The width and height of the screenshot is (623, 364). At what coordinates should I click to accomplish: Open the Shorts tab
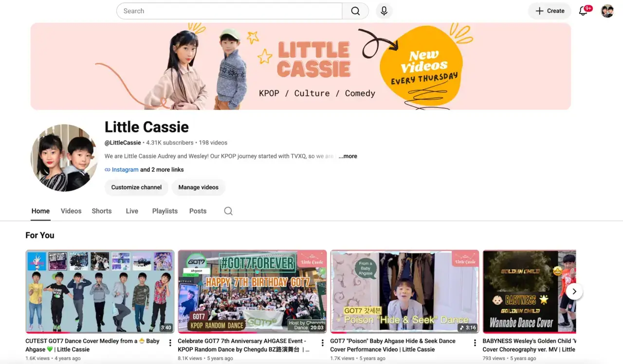coord(102,211)
